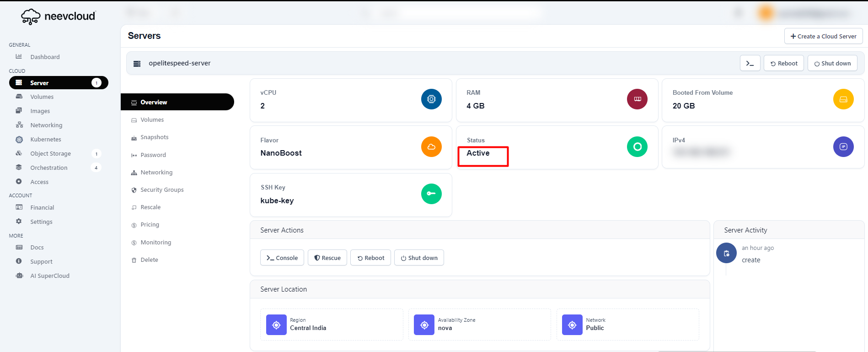Click the orange Flavor cloud icon

coord(431,146)
